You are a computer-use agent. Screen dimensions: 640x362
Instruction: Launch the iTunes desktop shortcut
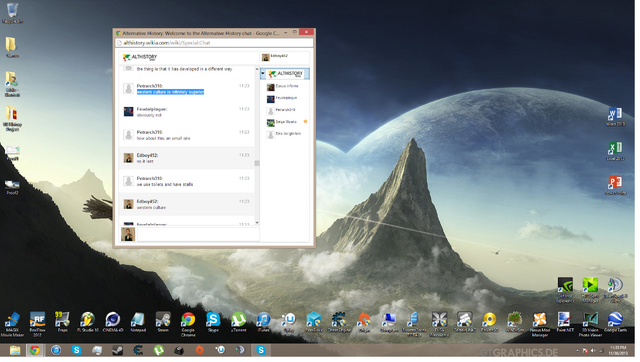click(264, 322)
